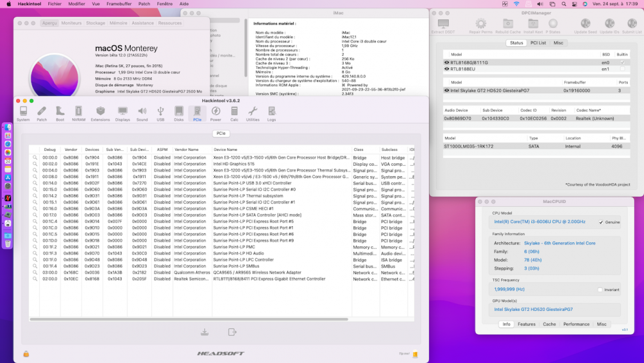
Task: Open the Utilities section in Hackintool
Action: pyautogui.click(x=252, y=114)
